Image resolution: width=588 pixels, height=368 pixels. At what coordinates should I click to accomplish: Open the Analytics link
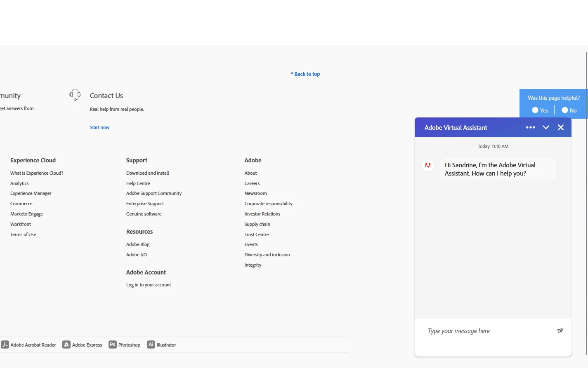tap(19, 183)
